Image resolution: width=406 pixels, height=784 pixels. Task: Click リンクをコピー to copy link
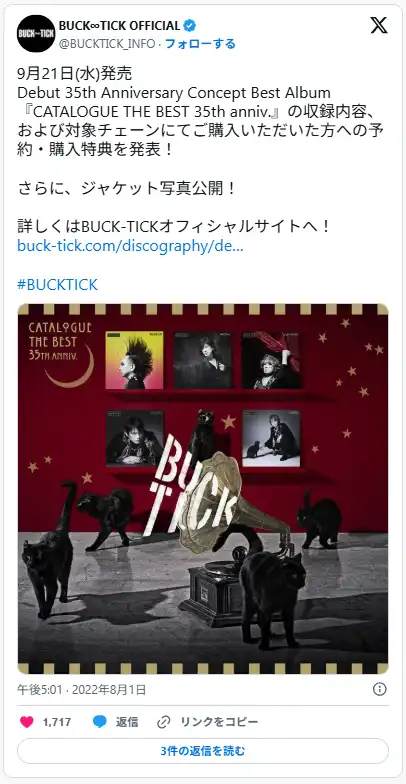tap(219, 722)
